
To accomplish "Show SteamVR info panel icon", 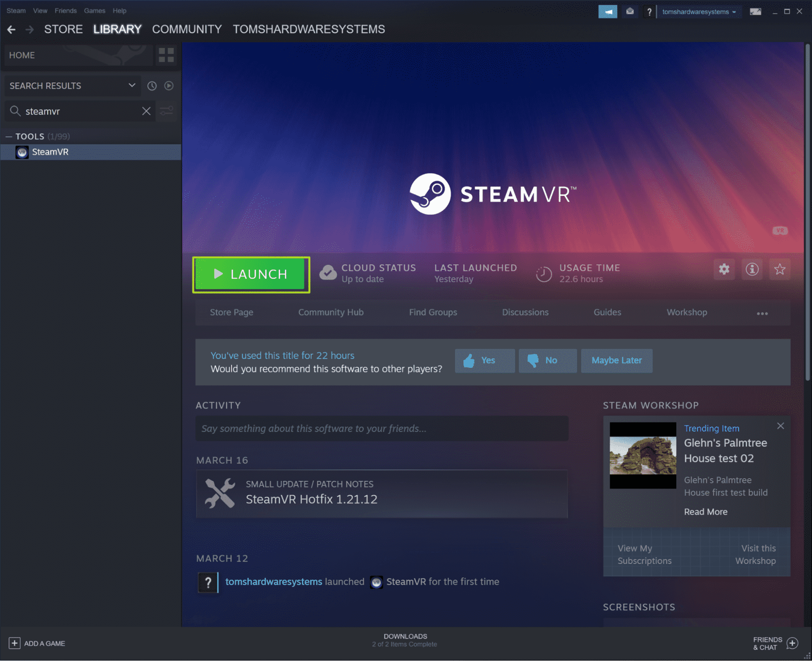I will point(752,269).
